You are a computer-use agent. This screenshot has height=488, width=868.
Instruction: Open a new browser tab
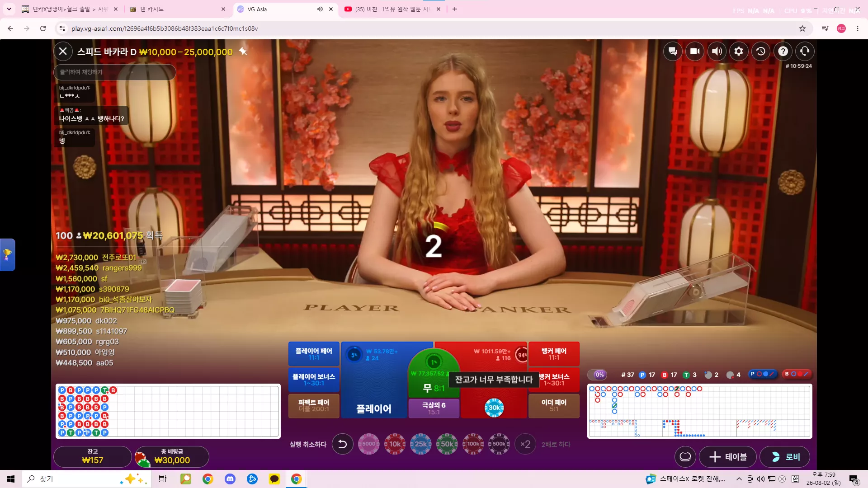point(455,9)
